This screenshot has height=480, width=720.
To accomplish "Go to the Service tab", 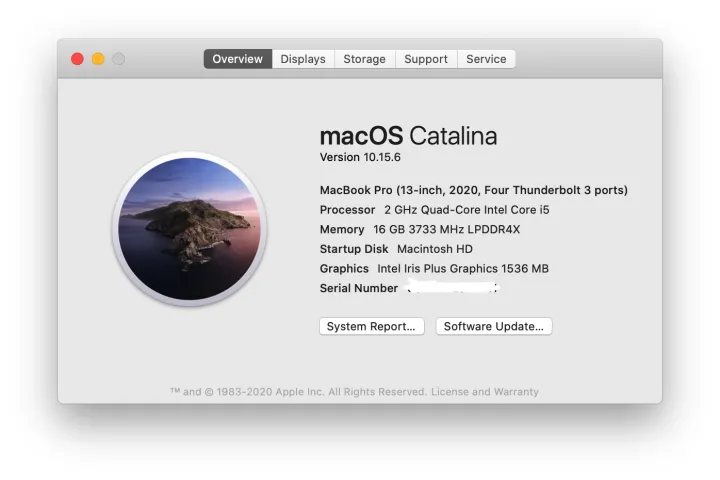I will (486, 59).
